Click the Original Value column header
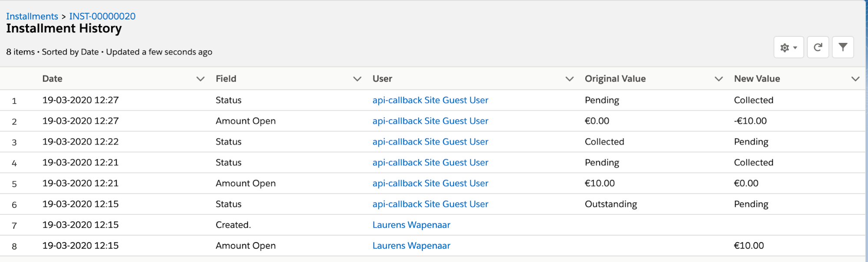Image resolution: width=868 pixels, height=262 pixels. tap(615, 79)
